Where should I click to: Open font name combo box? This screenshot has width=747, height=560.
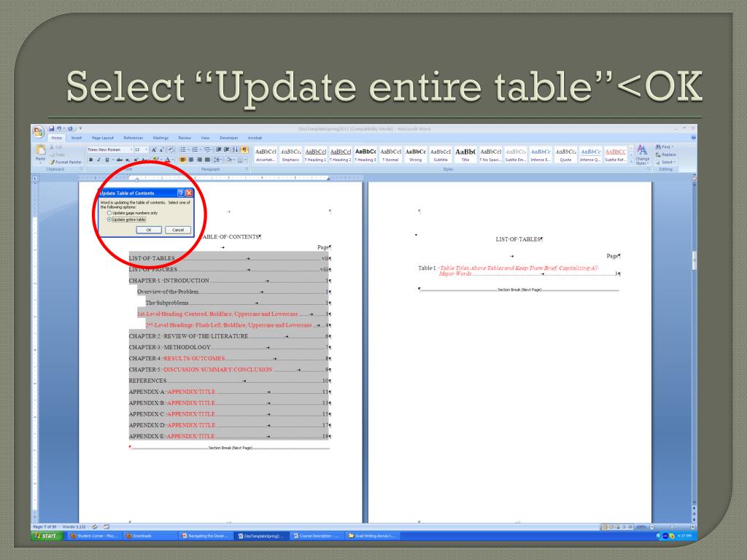[109, 149]
